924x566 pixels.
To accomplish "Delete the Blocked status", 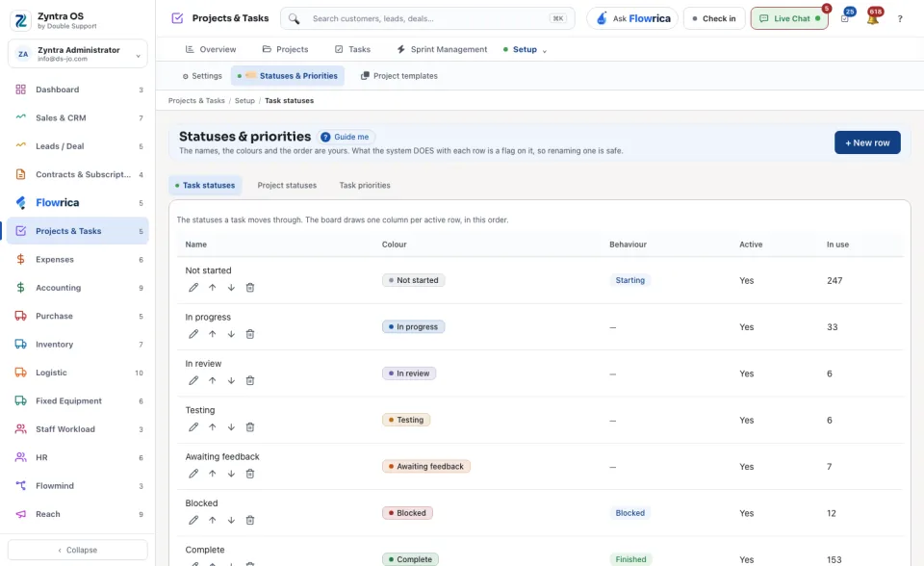I will point(250,521).
